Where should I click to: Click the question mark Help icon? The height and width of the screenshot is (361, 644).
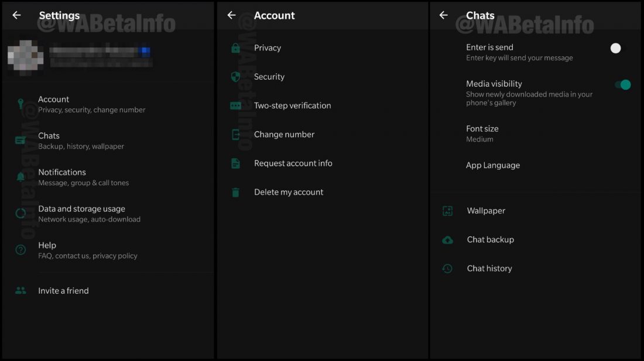point(21,250)
